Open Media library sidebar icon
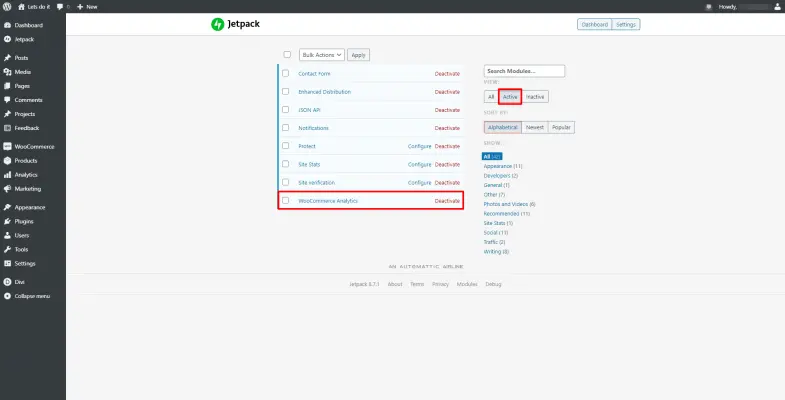 [x=7, y=72]
